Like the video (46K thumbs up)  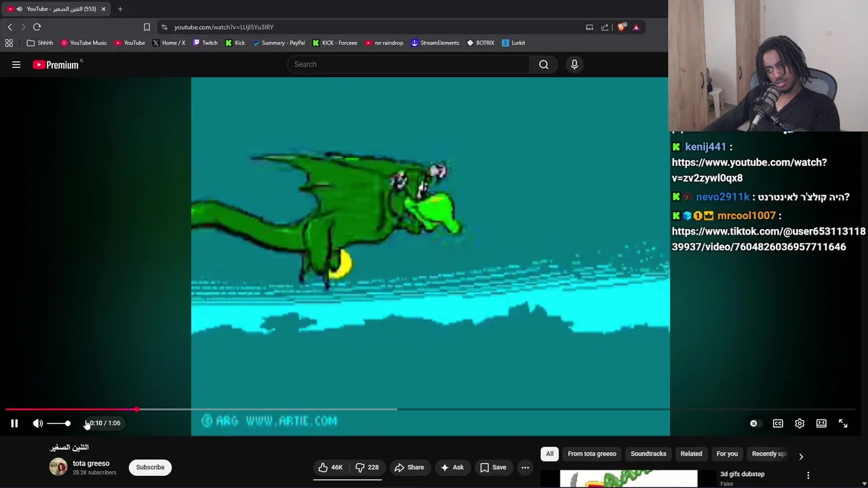[331, 467]
